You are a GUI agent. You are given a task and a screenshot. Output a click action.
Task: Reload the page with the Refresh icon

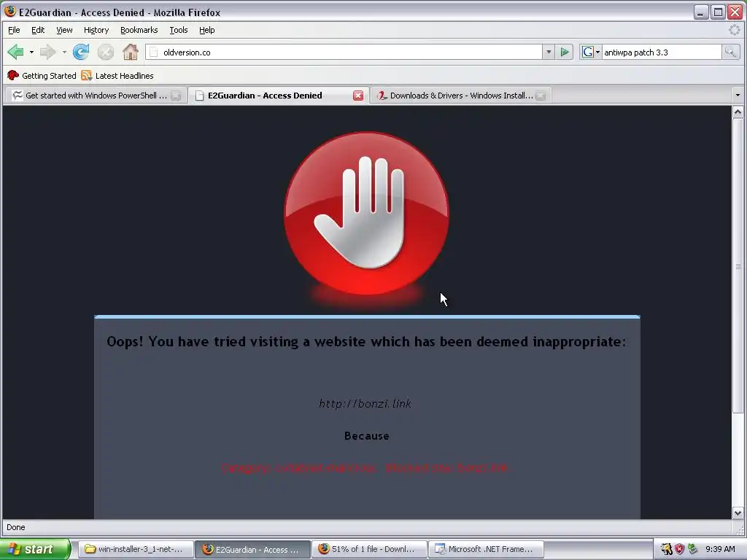pos(81,52)
